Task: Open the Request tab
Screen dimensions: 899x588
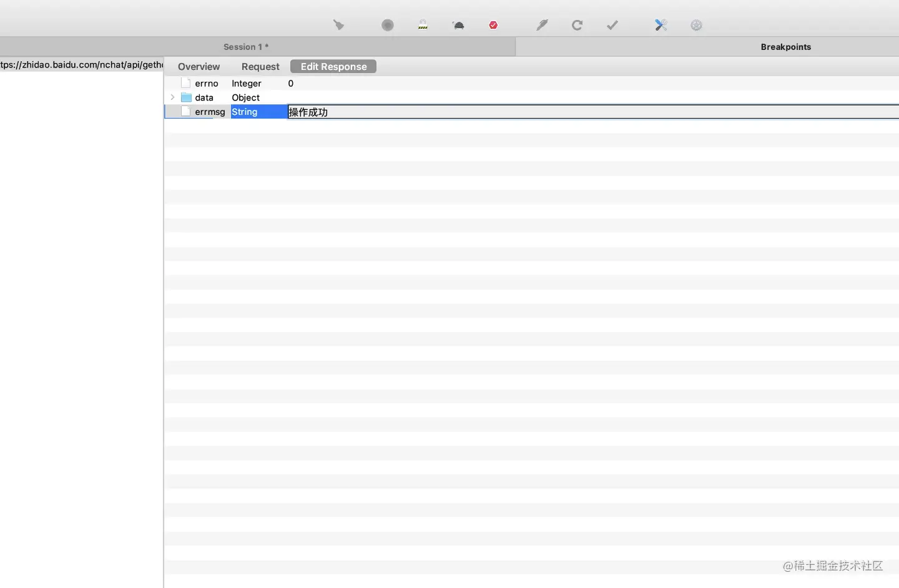Action: (x=260, y=67)
